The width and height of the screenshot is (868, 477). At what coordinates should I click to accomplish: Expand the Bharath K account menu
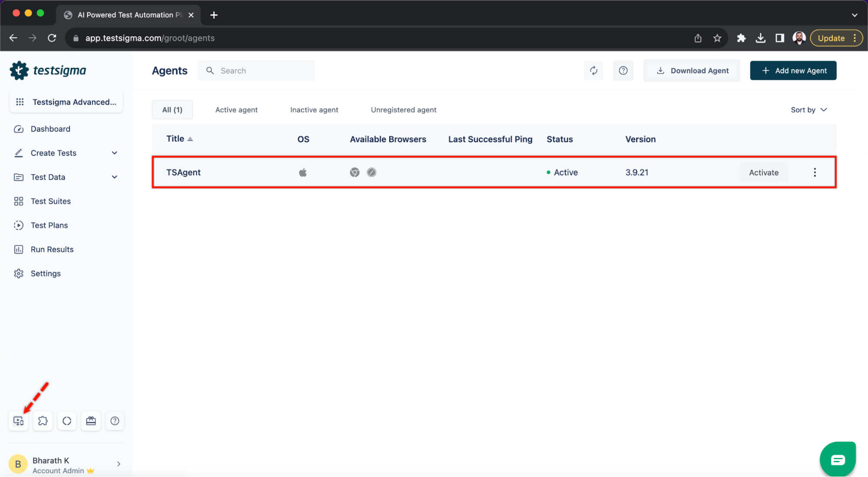(x=119, y=464)
